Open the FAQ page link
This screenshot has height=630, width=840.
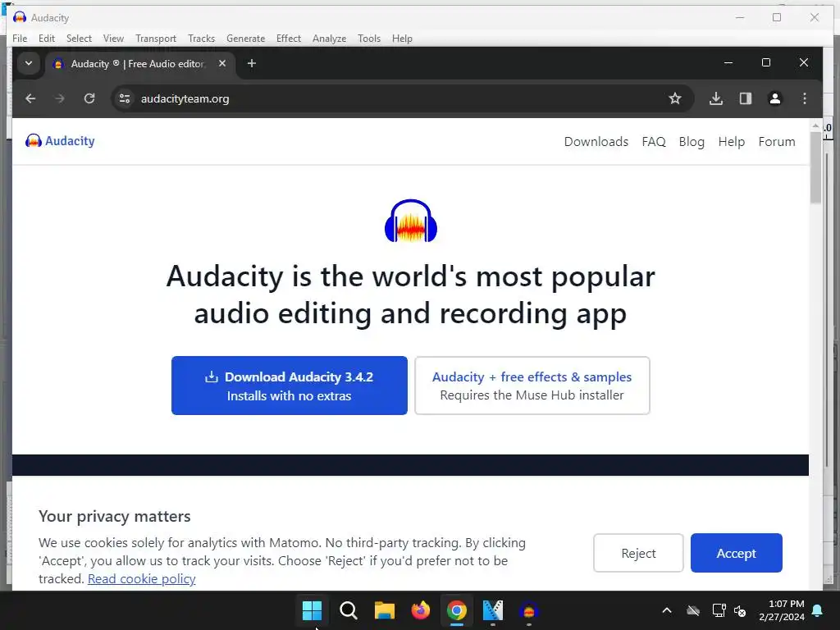654,142
